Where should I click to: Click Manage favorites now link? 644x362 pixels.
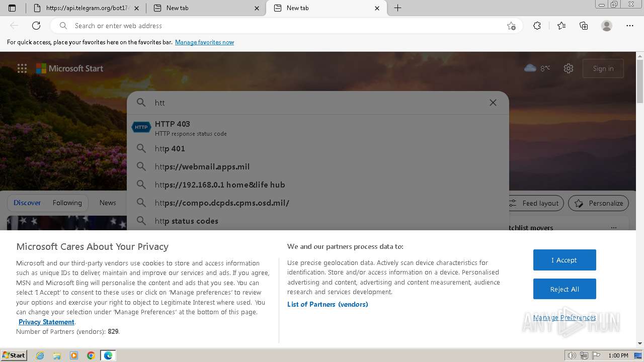[204, 42]
